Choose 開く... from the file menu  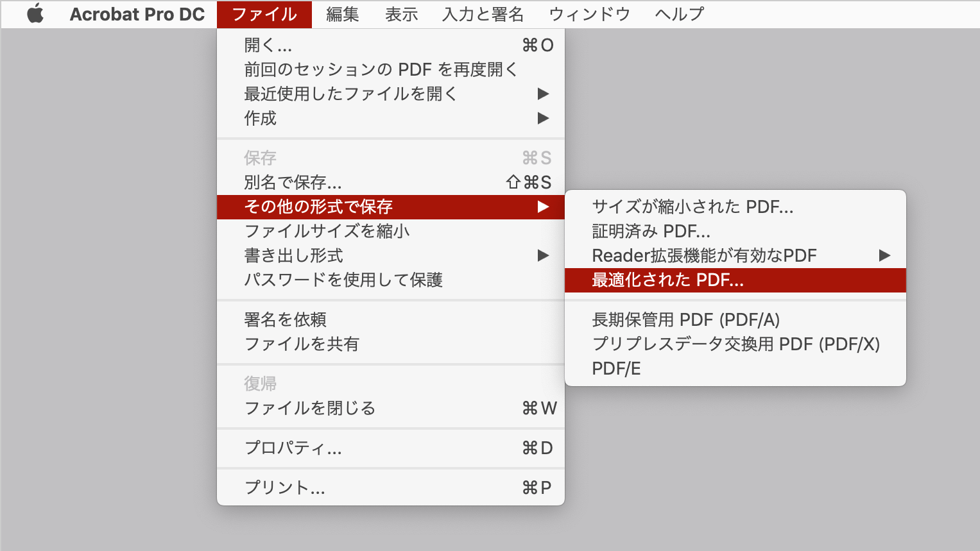(391, 45)
